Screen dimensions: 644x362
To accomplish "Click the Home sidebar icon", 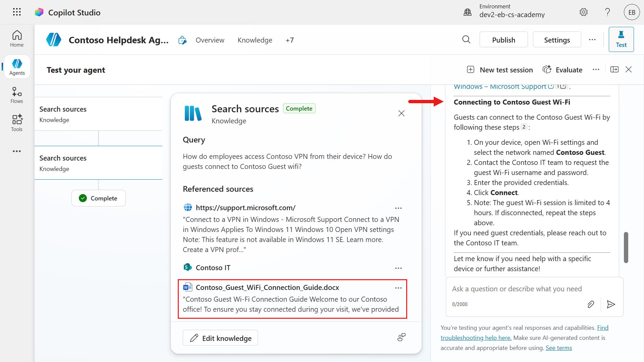I will click(x=17, y=39).
